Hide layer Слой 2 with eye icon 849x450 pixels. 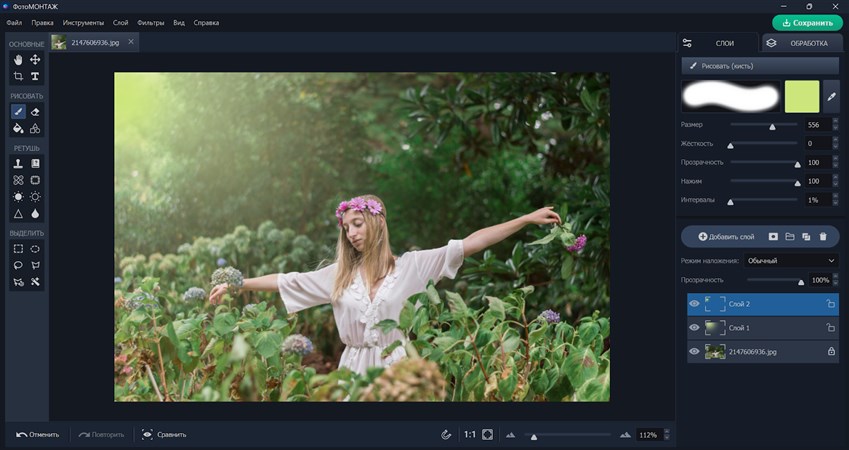point(695,303)
